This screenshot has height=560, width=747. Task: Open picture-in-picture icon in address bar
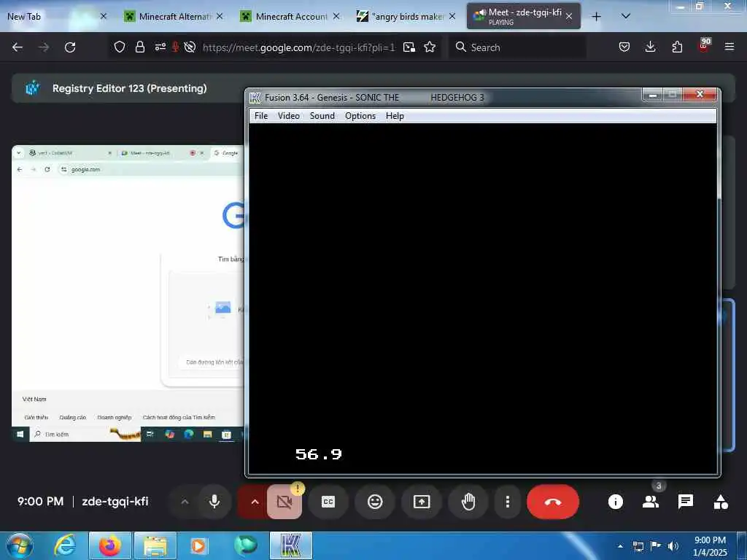click(x=409, y=47)
